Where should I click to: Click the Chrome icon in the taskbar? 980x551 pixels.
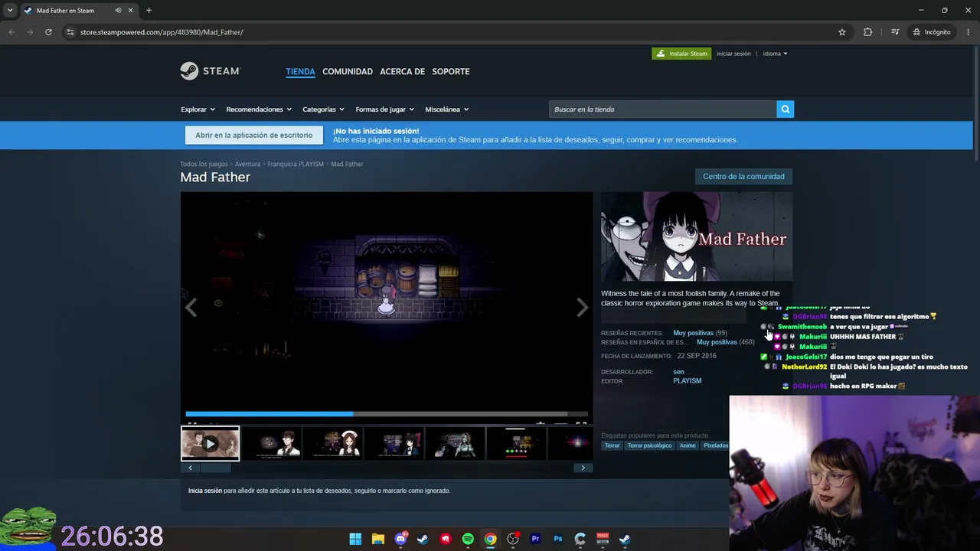coord(490,539)
